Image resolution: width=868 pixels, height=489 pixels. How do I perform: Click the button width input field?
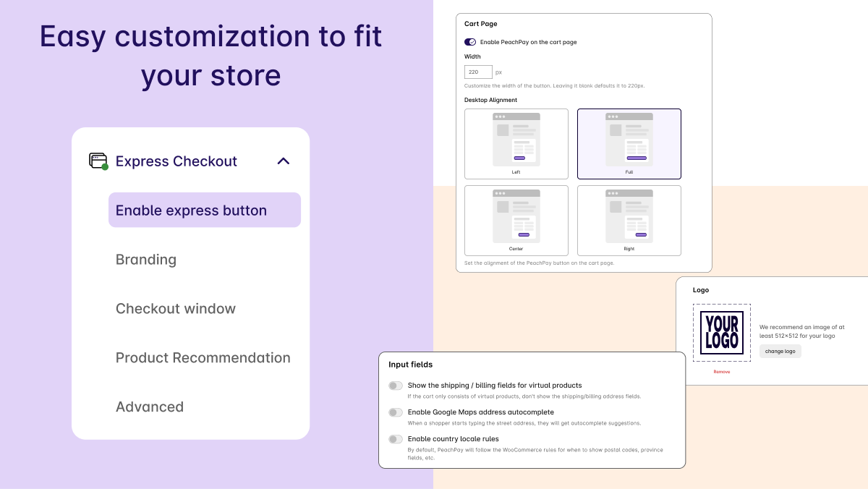pyautogui.click(x=477, y=72)
